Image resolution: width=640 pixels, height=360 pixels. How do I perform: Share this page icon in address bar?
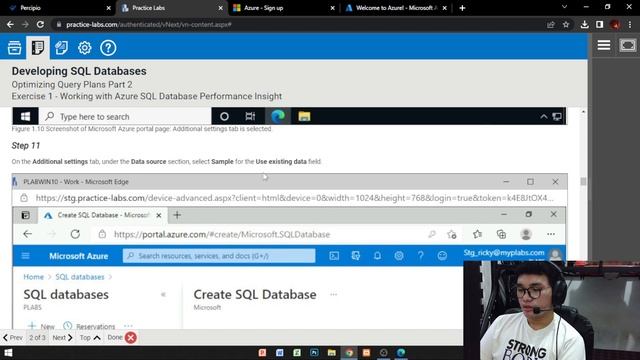pyautogui.click(x=551, y=24)
